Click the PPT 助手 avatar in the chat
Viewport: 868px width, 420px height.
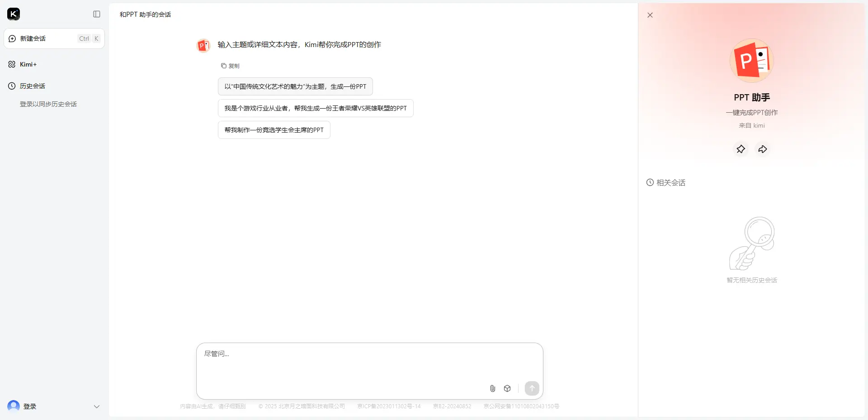203,45
